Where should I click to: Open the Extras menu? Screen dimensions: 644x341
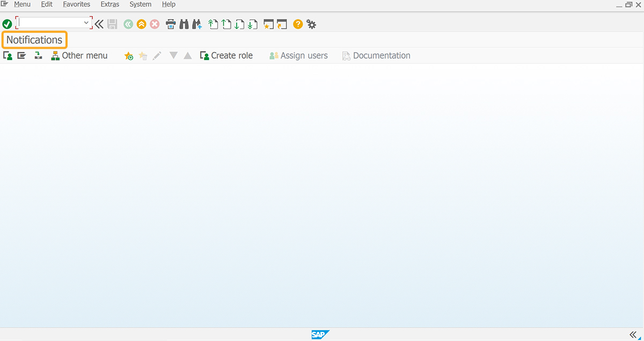tap(110, 4)
